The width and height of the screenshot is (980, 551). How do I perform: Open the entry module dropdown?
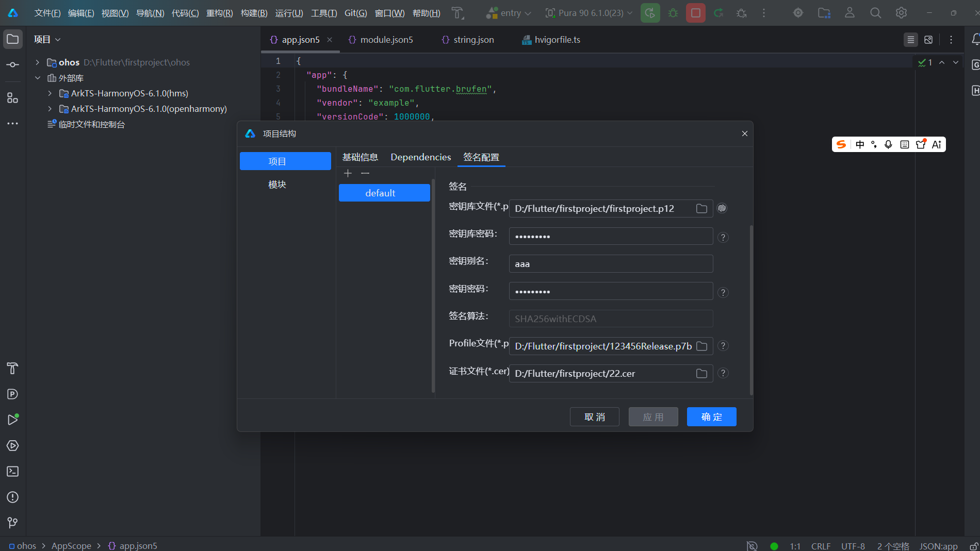click(x=509, y=13)
